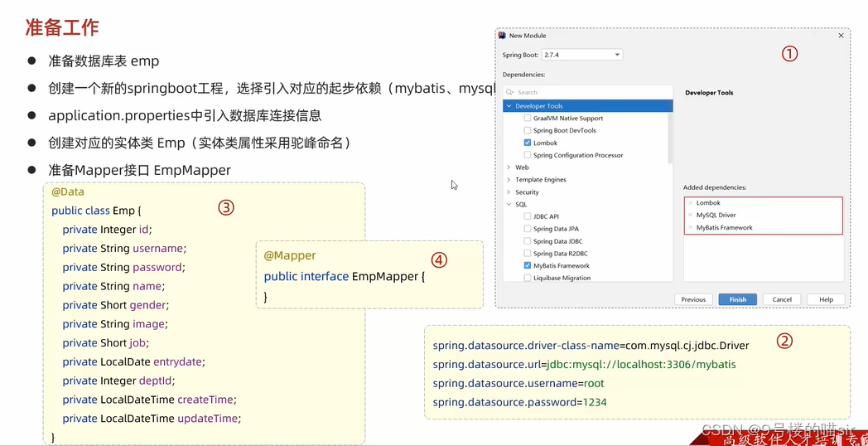The image size is (868, 446).
Task: Click the 'private Short job;' line
Action: coord(106,343)
